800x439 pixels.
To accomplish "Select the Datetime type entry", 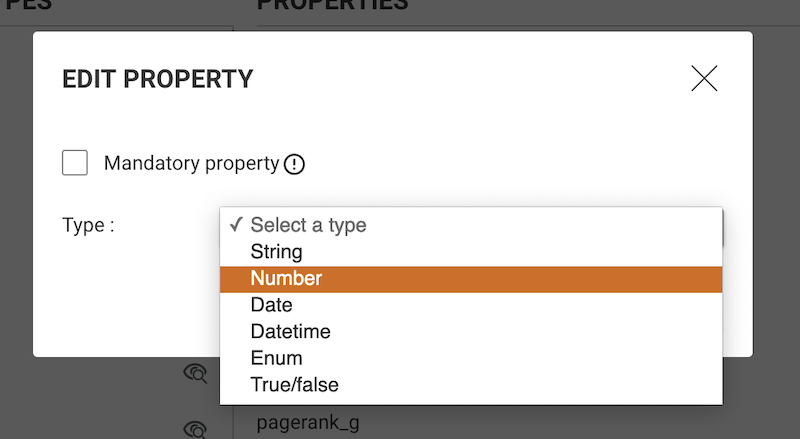I will click(471, 332).
